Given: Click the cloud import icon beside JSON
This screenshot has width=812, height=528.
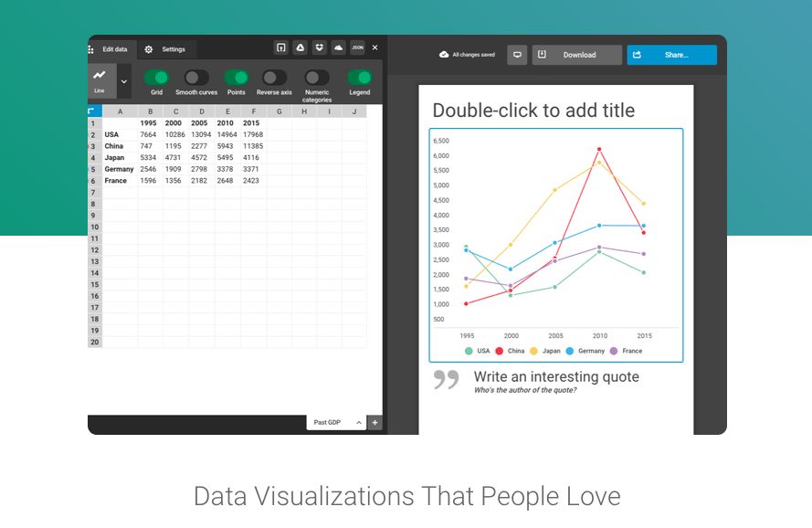Looking at the screenshot, I should [x=338, y=48].
